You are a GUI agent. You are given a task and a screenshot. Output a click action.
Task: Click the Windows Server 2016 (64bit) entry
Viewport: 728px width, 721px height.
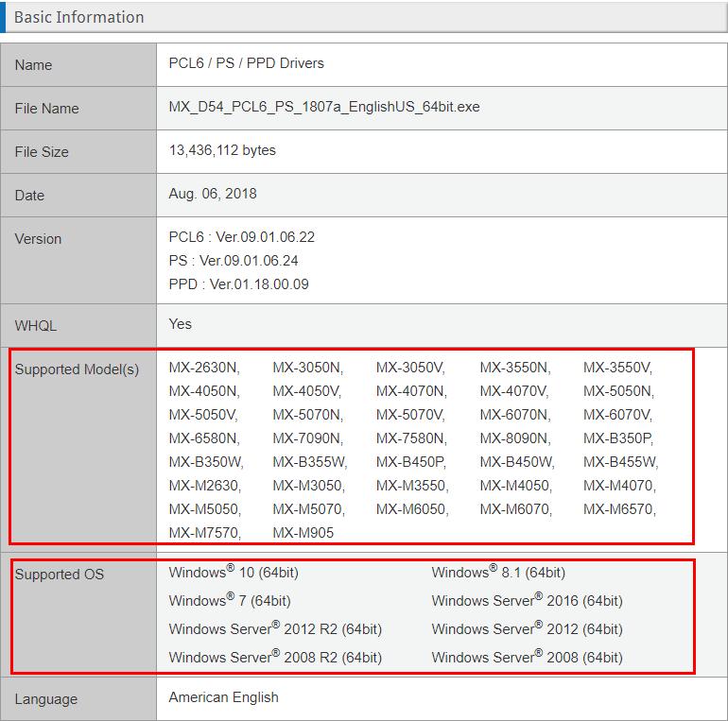[527, 601]
